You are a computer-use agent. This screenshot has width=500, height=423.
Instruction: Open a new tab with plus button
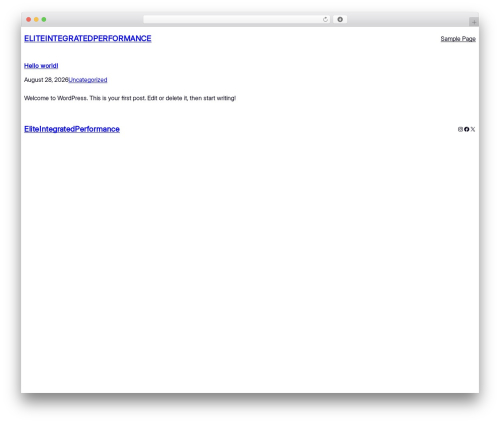pyautogui.click(x=474, y=22)
